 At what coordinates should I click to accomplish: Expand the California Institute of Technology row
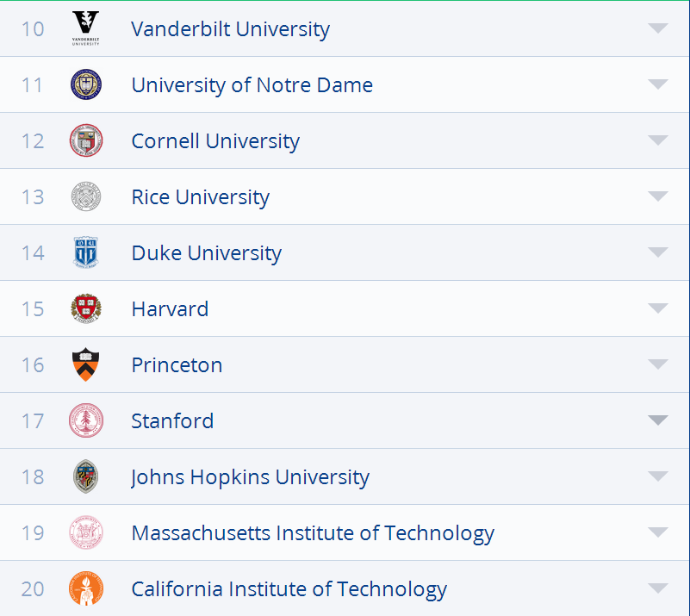coord(658,588)
